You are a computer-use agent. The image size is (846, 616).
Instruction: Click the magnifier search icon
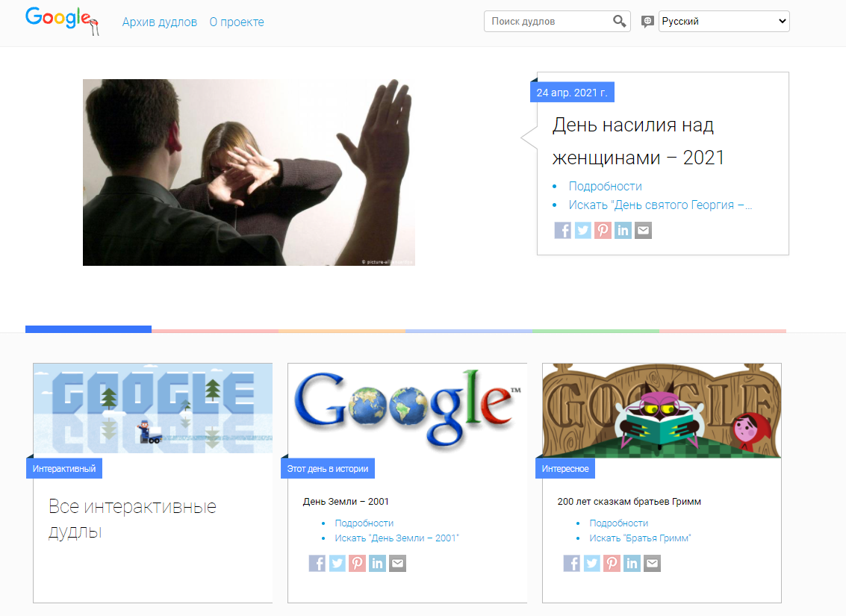(x=620, y=22)
